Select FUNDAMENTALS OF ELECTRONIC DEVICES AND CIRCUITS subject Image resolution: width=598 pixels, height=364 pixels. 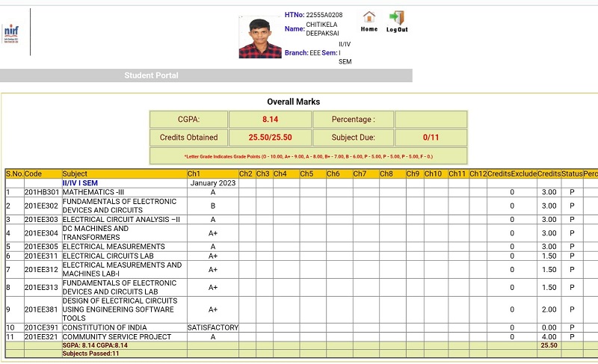pyautogui.click(x=120, y=206)
